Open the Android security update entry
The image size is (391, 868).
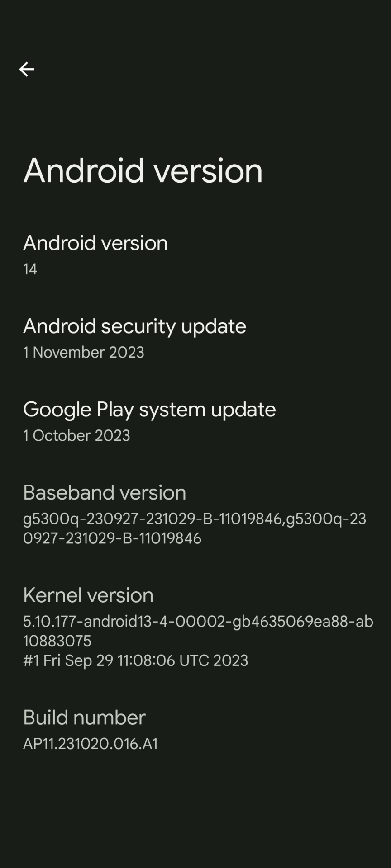(x=195, y=338)
